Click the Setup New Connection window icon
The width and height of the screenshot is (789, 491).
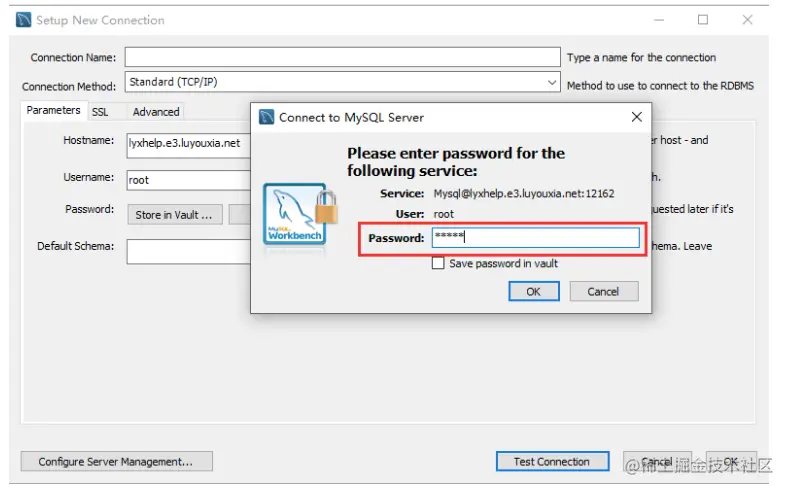coord(23,20)
